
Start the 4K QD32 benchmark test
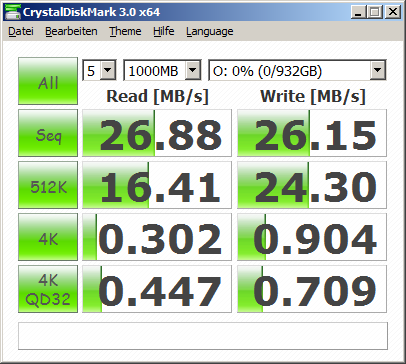pyautogui.click(x=48, y=289)
